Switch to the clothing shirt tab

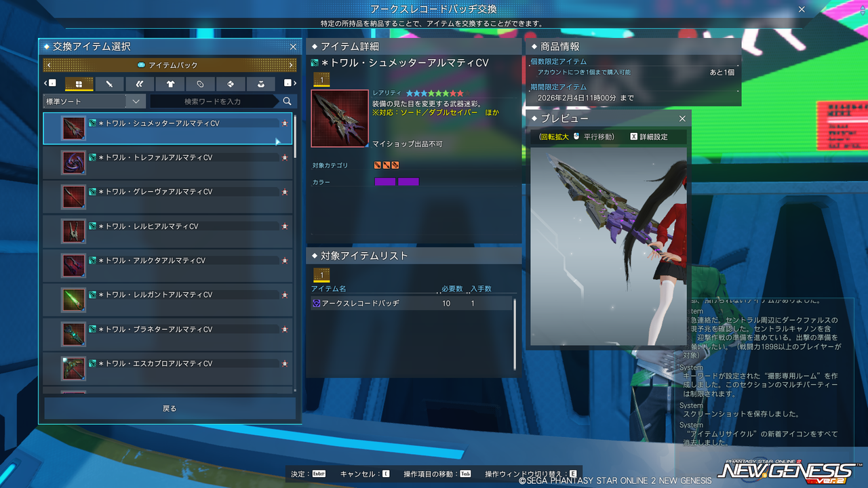point(170,84)
